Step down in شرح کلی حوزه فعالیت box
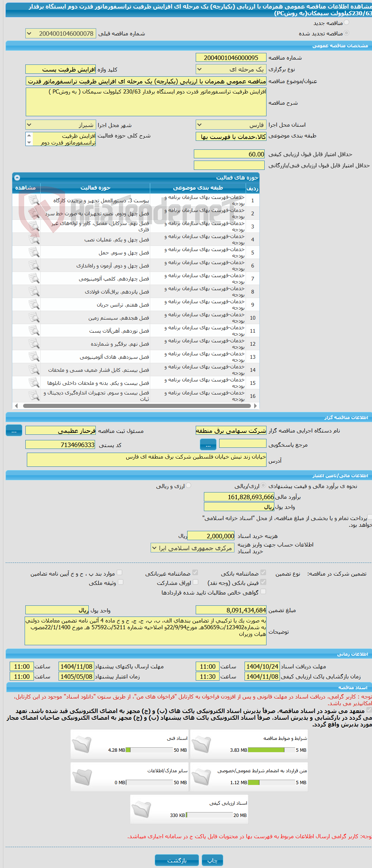Screen dimensions: 372x868 pyautogui.click(x=29, y=142)
